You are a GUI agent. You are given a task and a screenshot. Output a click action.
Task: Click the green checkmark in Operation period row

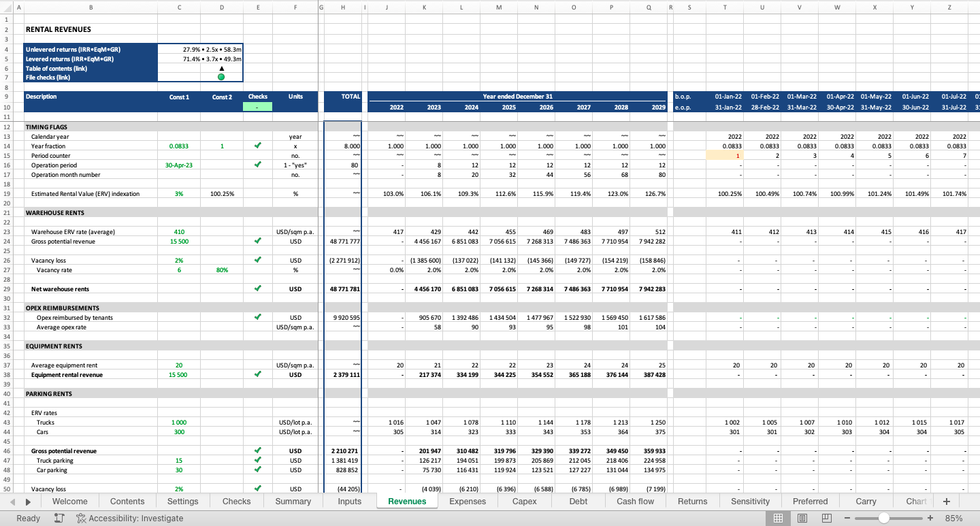coord(258,165)
